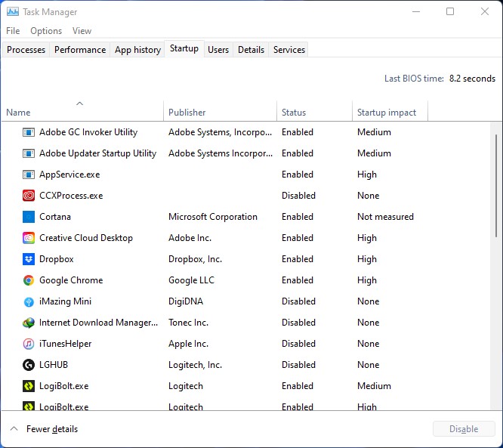
Task: Click the Task Manager title bar icon
Action: click(13, 12)
